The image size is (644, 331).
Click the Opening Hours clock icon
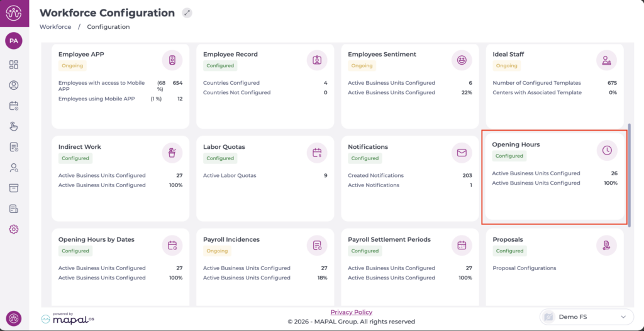click(607, 150)
